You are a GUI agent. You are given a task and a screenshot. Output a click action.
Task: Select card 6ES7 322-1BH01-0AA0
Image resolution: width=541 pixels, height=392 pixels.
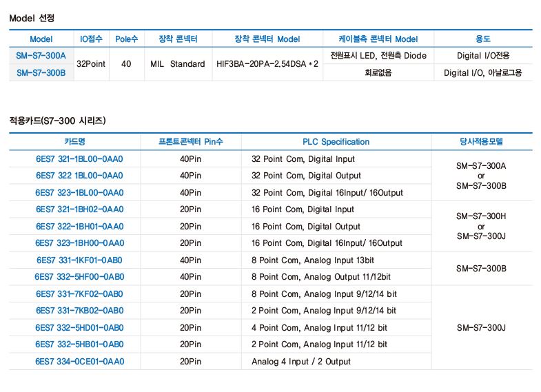[x=80, y=227]
